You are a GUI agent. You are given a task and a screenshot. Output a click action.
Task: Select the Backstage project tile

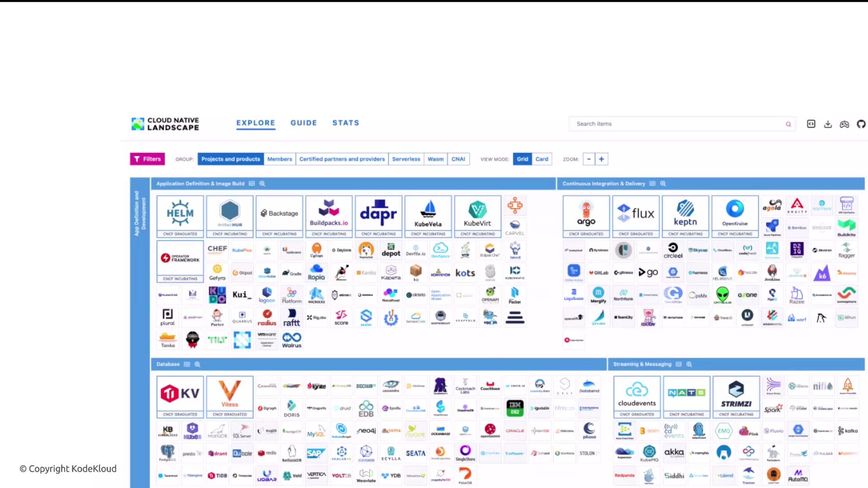click(x=279, y=216)
